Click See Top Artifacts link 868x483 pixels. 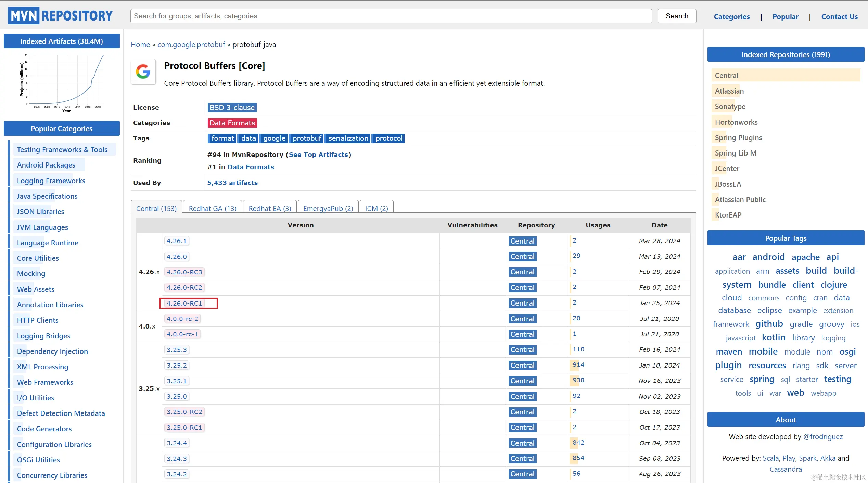[318, 154]
